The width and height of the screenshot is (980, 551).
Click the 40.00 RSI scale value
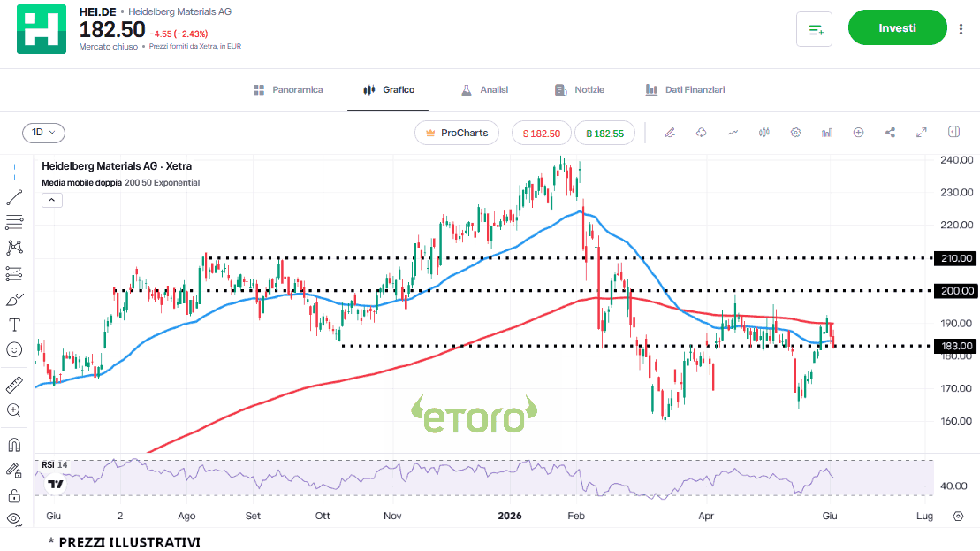tap(953, 486)
